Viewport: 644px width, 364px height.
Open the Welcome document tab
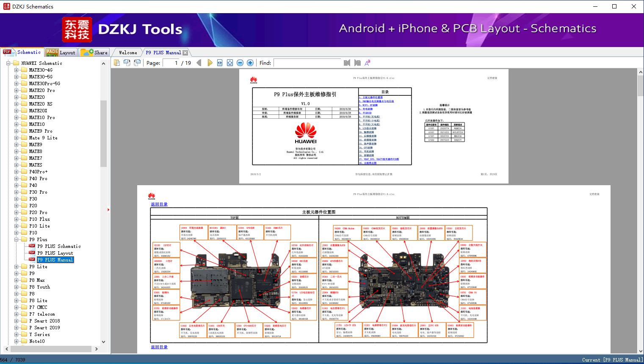coord(128,53)
